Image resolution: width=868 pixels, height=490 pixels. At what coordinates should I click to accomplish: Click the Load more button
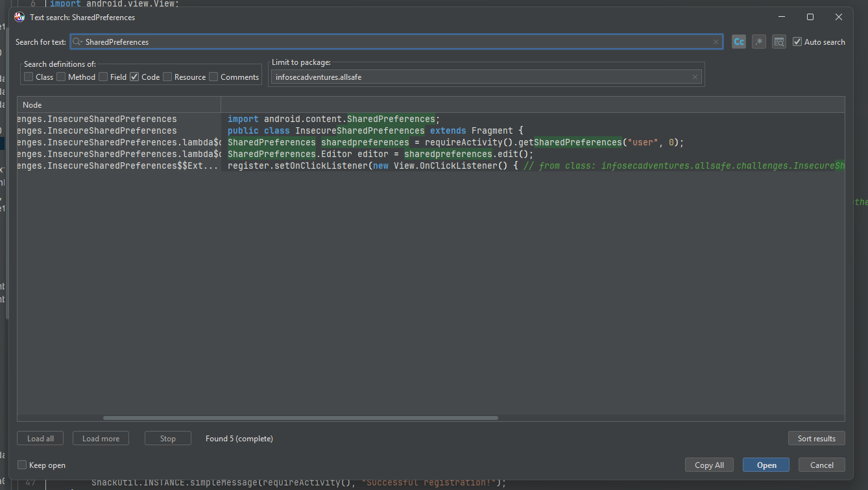point(101,439)
